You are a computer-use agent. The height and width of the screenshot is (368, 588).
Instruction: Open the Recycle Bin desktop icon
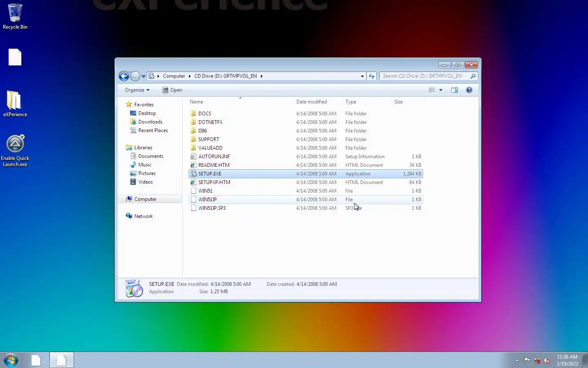click(x=15, y=17)
